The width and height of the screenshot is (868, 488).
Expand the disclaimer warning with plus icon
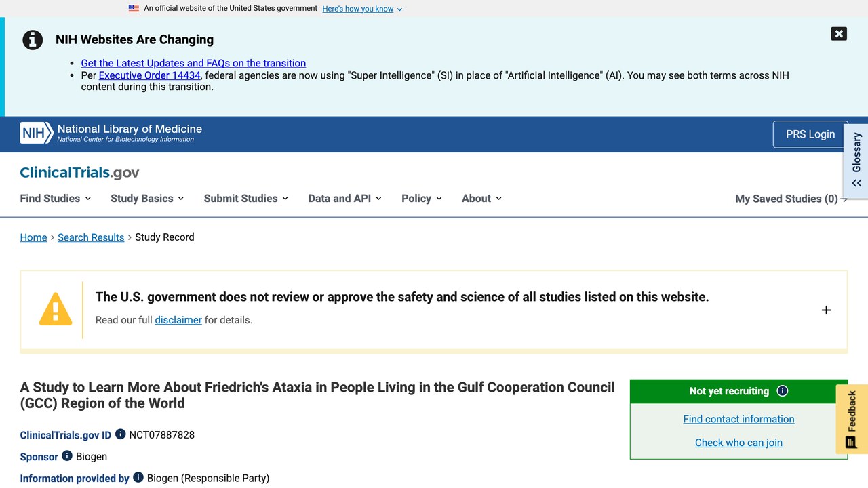coord(826,310)
